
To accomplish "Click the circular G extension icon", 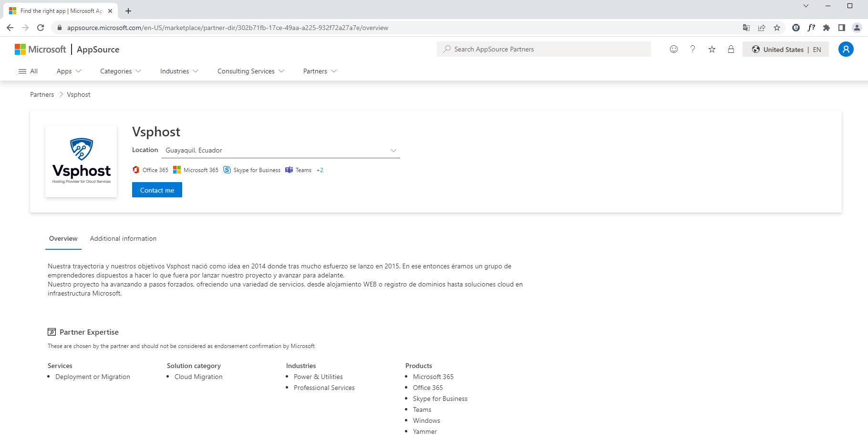I will (796, 28).
